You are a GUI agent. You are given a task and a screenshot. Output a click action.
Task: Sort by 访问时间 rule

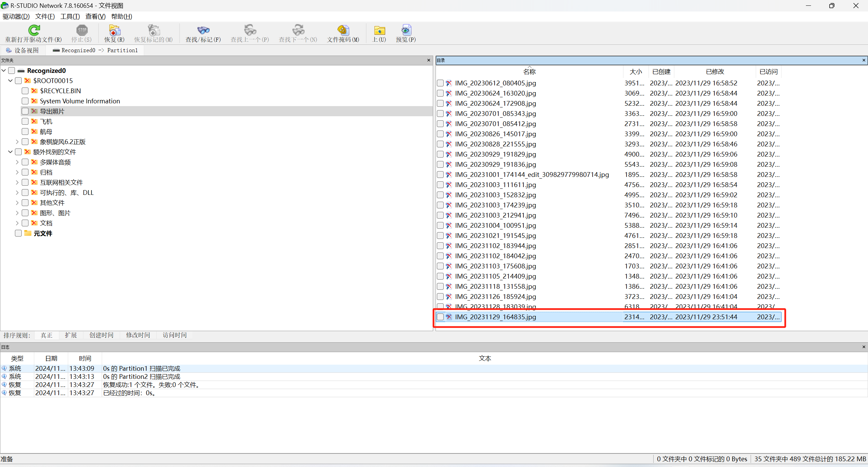coord(175,335)
